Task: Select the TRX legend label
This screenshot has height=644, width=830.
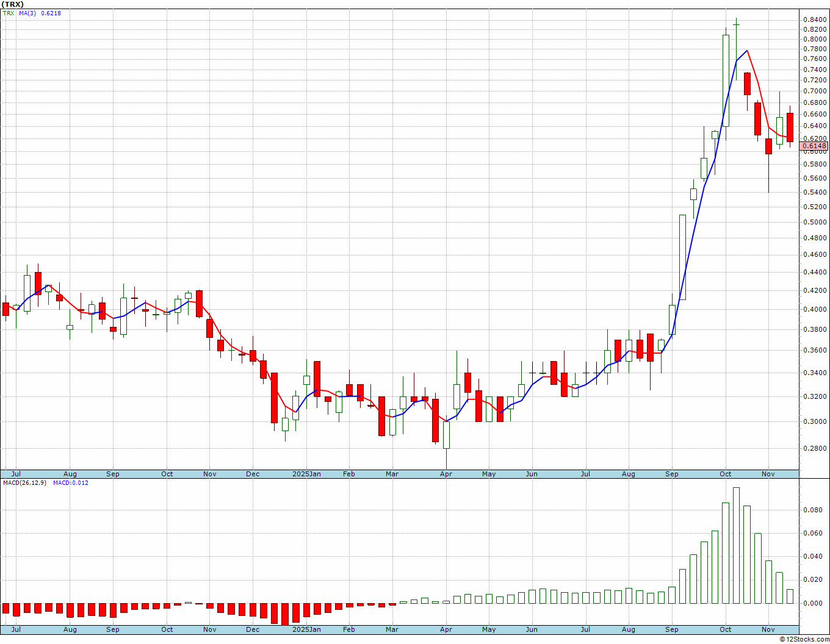Action: (8, 13)
